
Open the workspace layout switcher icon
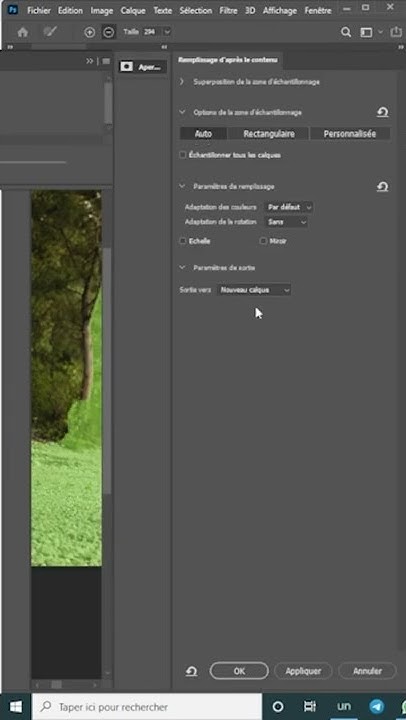click(366, 32)
